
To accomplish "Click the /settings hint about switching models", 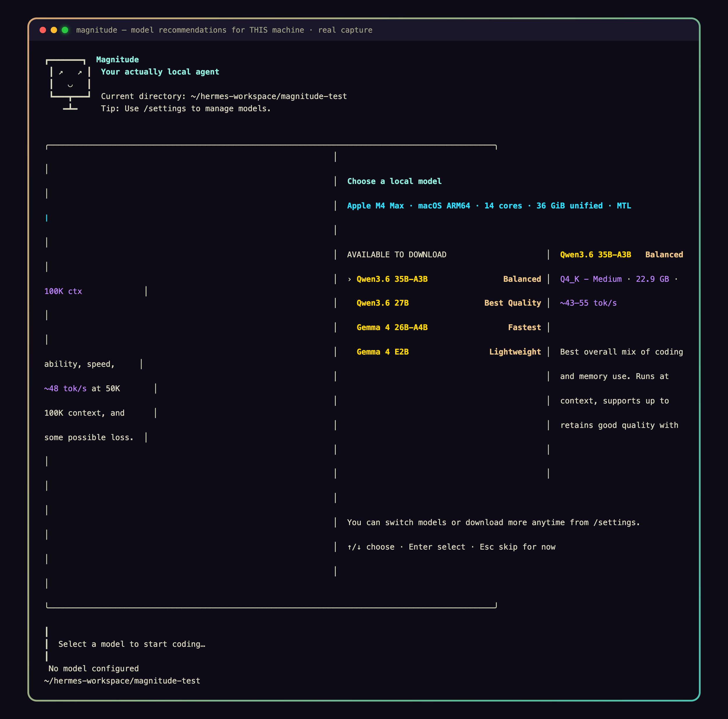I will pyautogui.click(x=493, y=523).
